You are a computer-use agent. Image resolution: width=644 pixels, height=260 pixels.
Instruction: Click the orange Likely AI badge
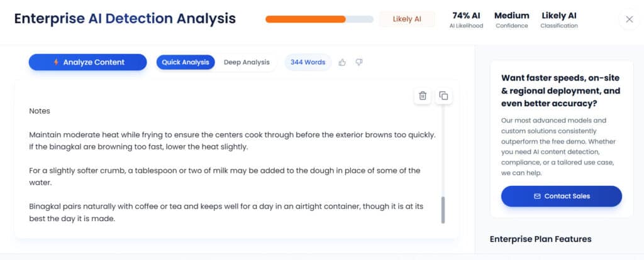point(407,19)
